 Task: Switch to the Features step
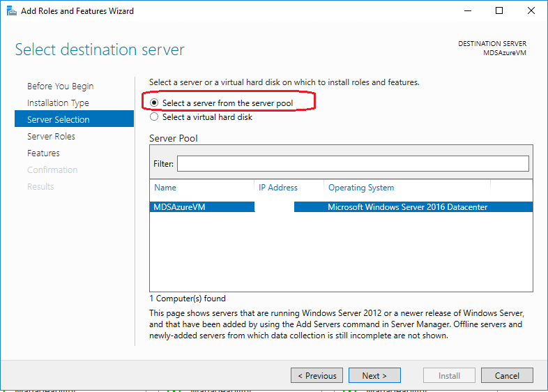click(x=43, y=153)
